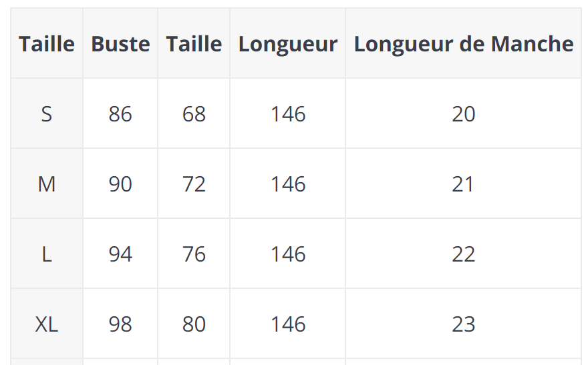Select the L size row label
The image size is (588, 365).
pyautogui.click(x=47, y=254)
